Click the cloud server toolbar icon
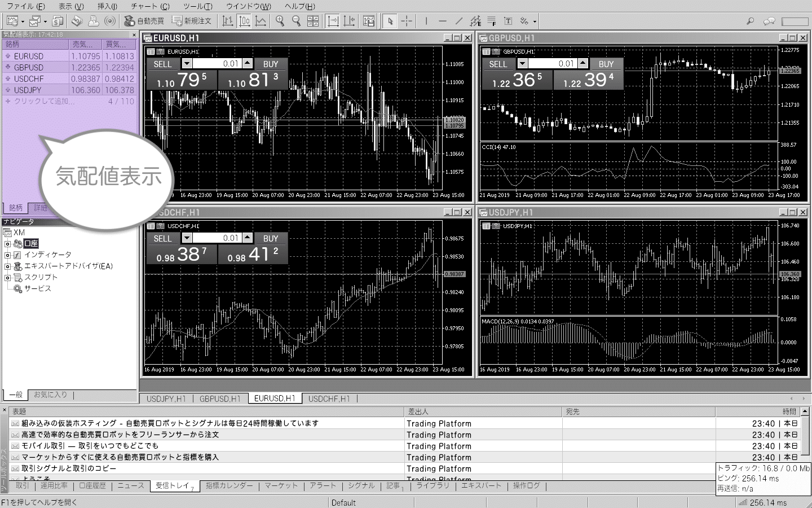 click(x=94, y=21)
